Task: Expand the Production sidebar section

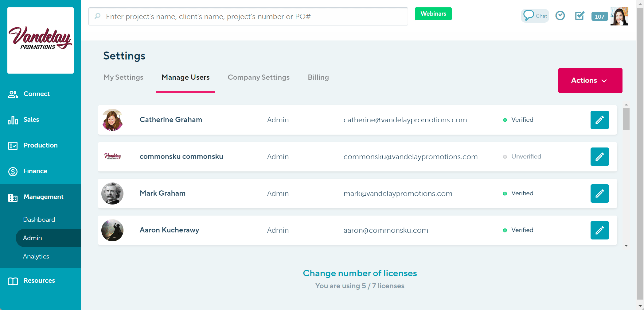Action: [x=41, y=145]
